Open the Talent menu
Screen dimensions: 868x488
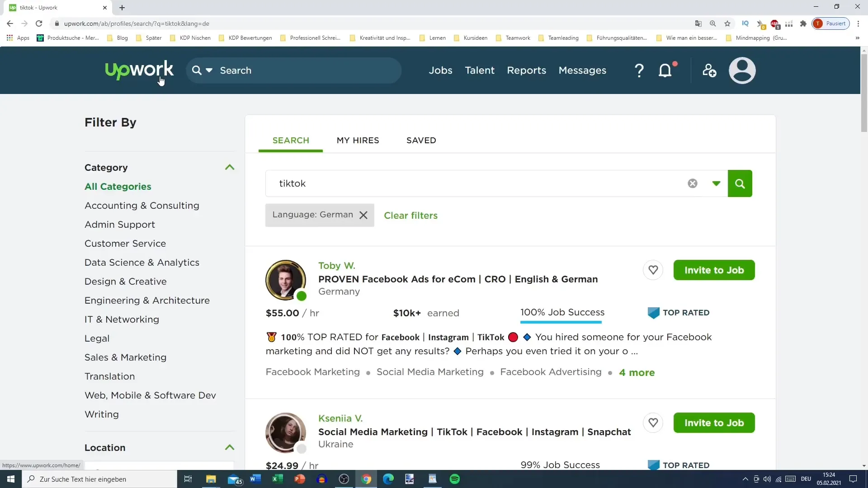point(480,70)
